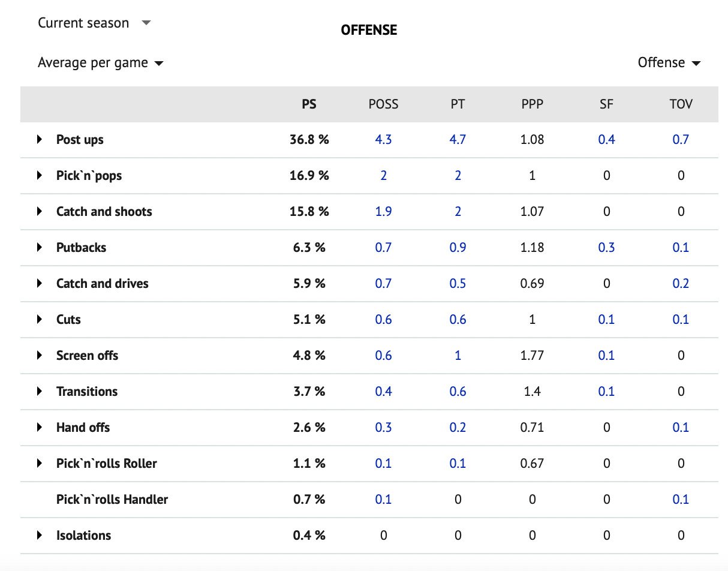
Task: Click the TOV column header
Action: point(681,104)
